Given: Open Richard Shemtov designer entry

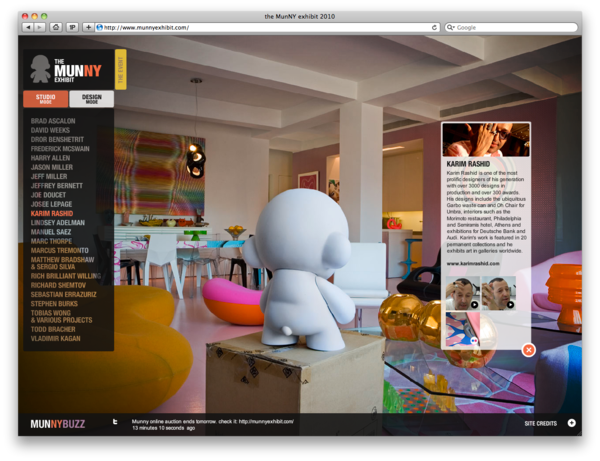Looking at the screenshot, I should [58, 285].
